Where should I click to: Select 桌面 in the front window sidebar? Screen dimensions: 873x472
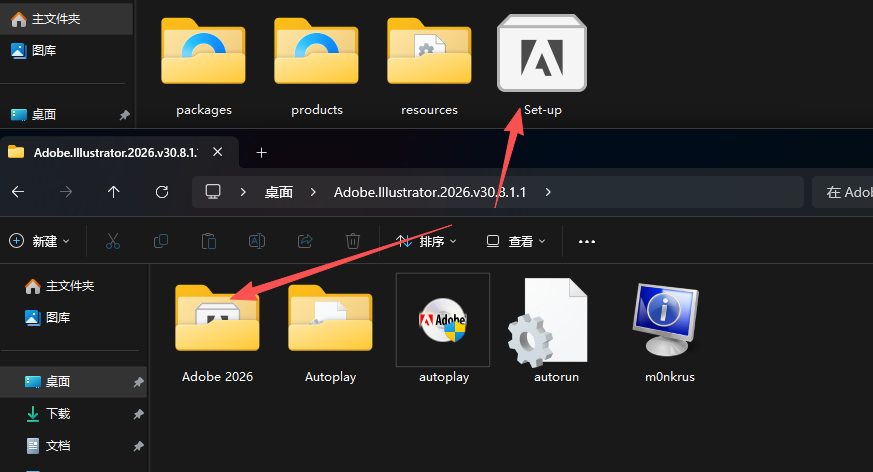(73, 381)
